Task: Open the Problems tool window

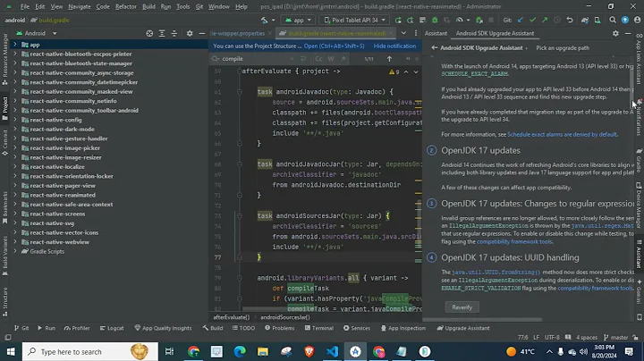Action: [x=280, y=328]
